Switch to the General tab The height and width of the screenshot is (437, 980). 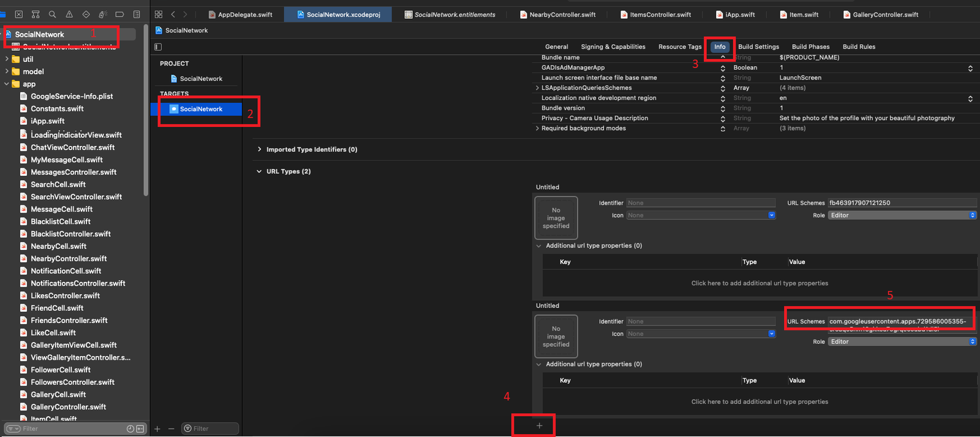557,47
